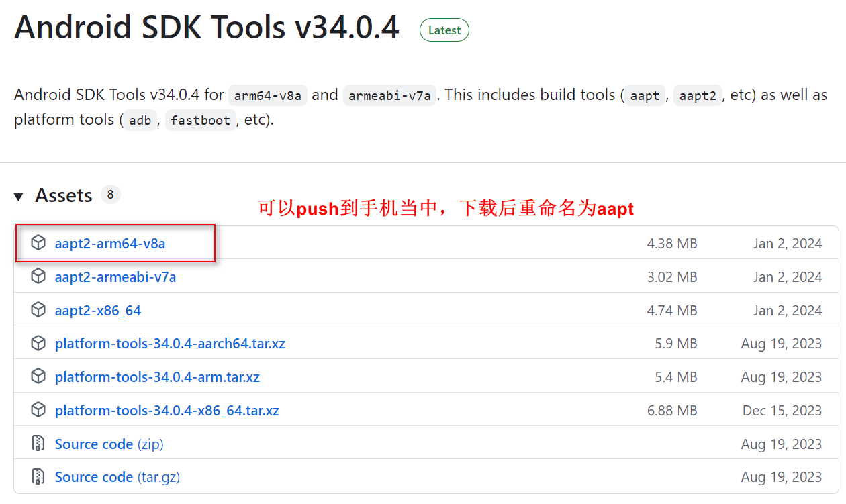Download Source code (zip)
846x504 pixels.
(x=109, y=444)
